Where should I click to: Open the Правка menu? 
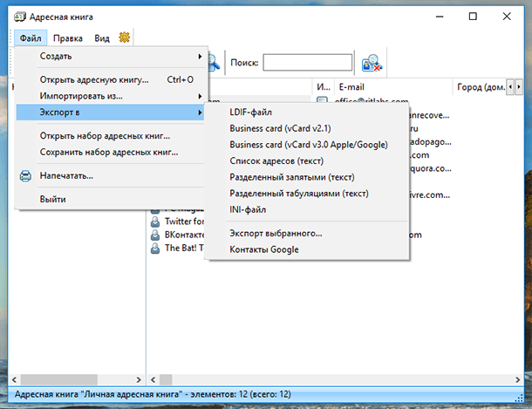point(68,38)
